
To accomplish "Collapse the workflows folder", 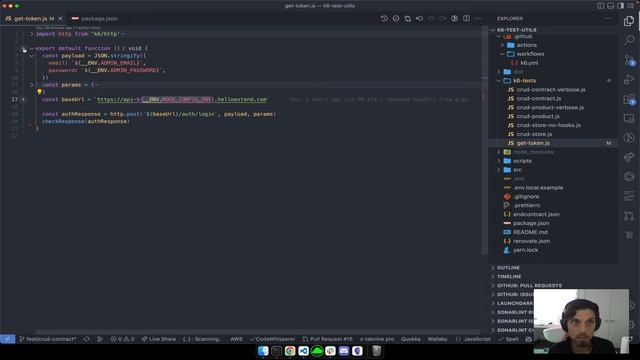I will (502, 54).
